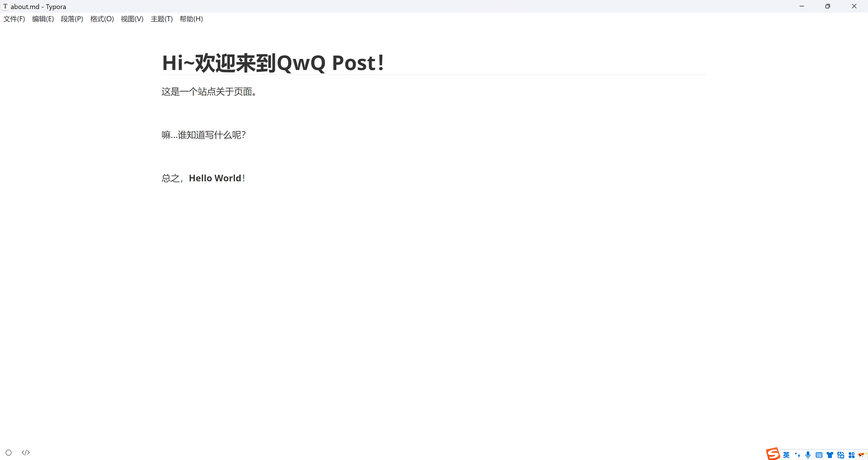This screenshot has height=460, width=868.
Task: Open Sogou skin shirt icon
Action: pos(830,455)
